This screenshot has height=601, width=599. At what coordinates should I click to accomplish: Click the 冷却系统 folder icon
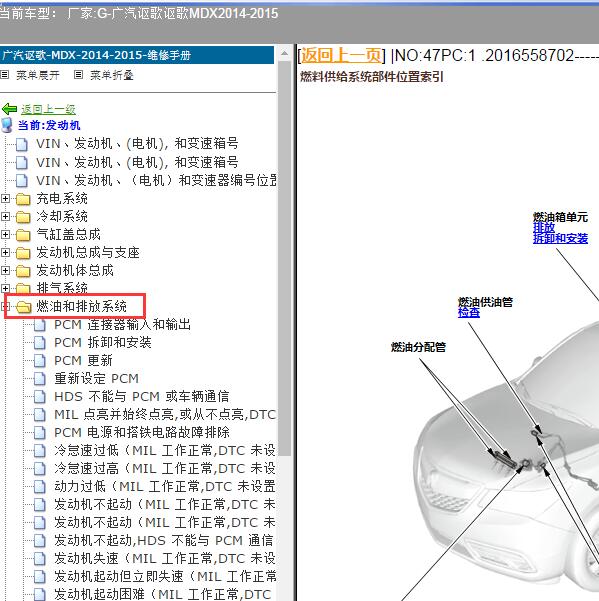pos(23,217)
